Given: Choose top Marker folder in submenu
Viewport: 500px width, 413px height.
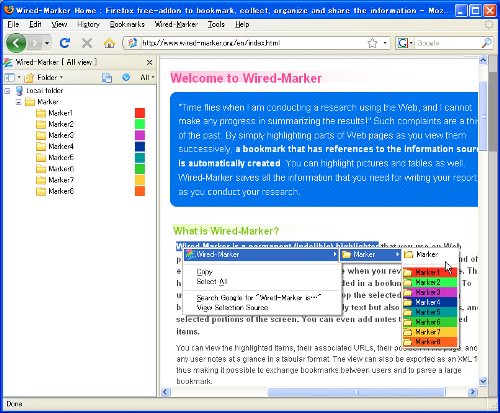Looking at the screenshot, I should (x=430, y=255).
